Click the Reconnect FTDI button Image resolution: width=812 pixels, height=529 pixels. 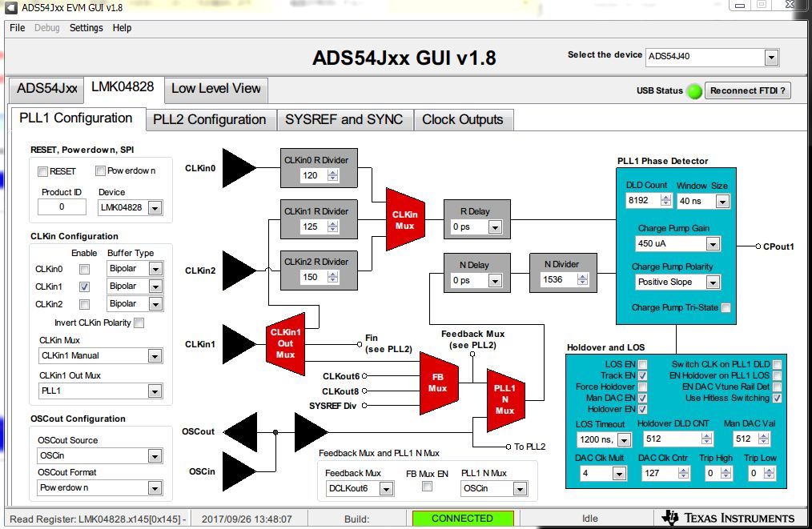[x=748, y=90]
